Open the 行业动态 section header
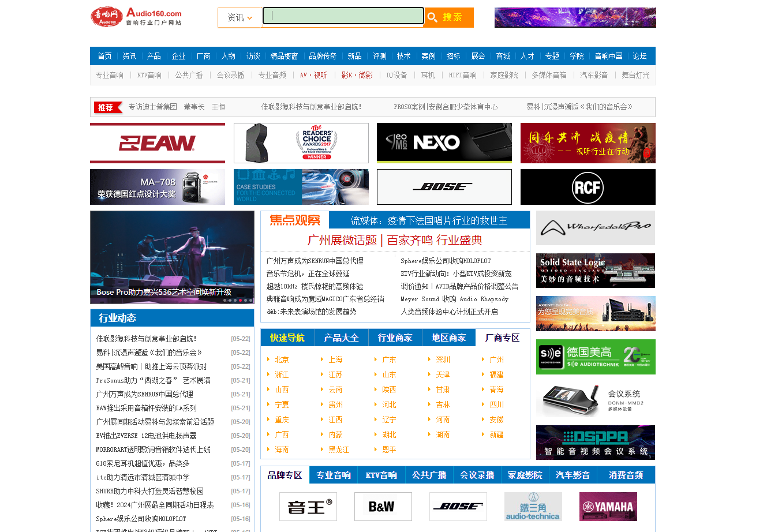767x532 pixels. 117,318
